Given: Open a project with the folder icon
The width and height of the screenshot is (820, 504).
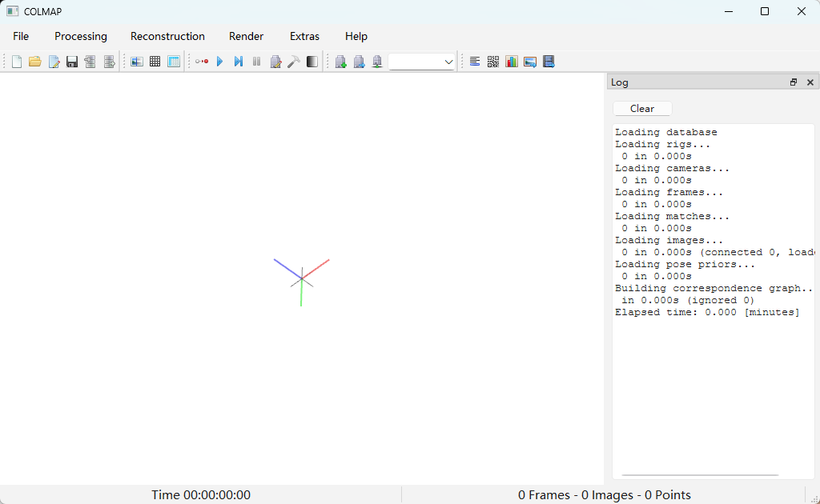Looking at the screenshot, I should [x=35, y=62].
